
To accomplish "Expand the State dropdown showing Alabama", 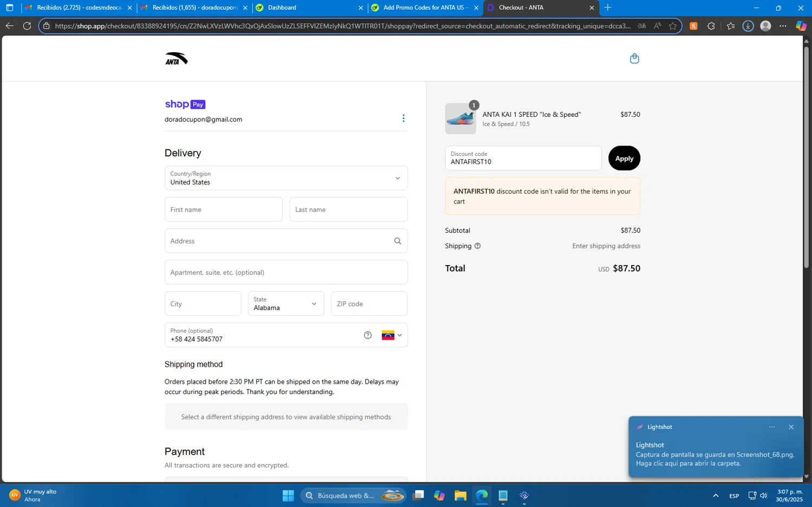I will pyautogui.click(x=286, y=304).
